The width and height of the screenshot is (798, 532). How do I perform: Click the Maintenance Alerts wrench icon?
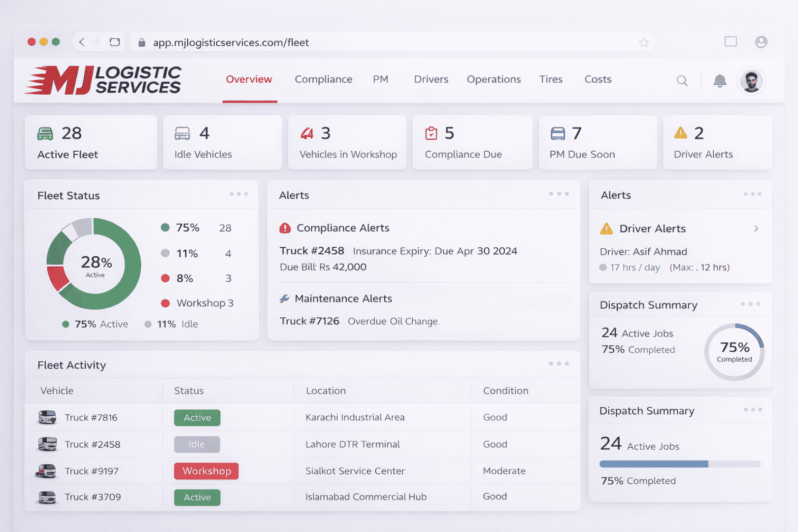click(284, 298)
